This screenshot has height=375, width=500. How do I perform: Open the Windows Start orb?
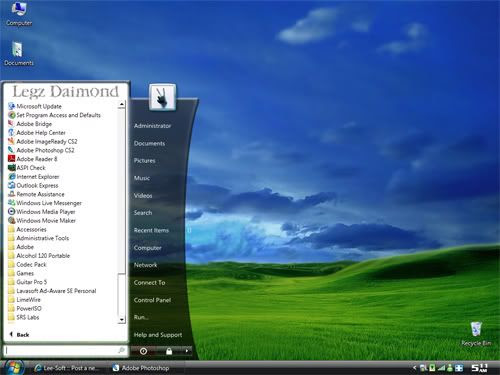[14, 367]
